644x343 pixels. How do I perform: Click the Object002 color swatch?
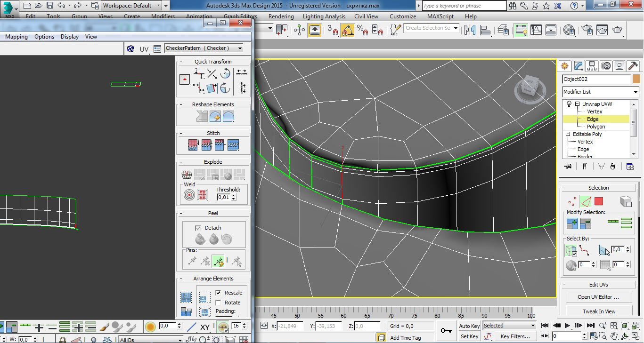tap(636, 79)
